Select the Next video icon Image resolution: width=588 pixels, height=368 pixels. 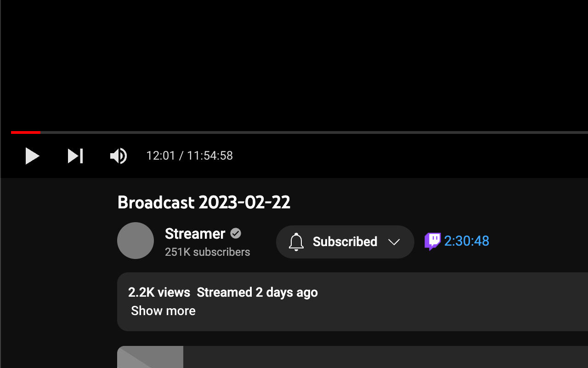click(x=75, y=156)
